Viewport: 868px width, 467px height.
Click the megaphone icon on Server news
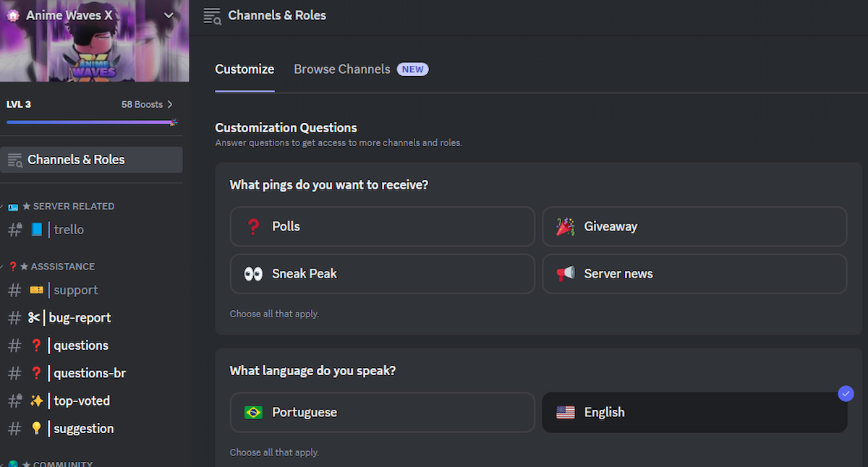click(566, 274)
